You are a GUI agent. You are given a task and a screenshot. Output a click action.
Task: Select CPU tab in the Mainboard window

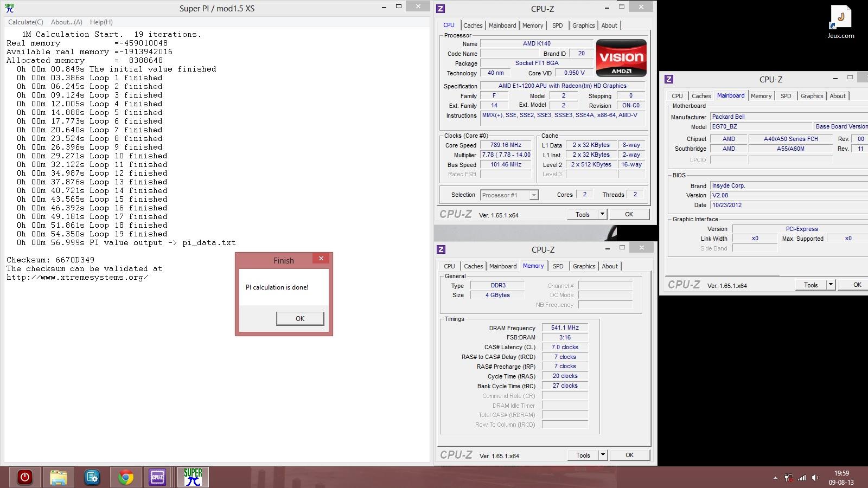tap(677, 96)
